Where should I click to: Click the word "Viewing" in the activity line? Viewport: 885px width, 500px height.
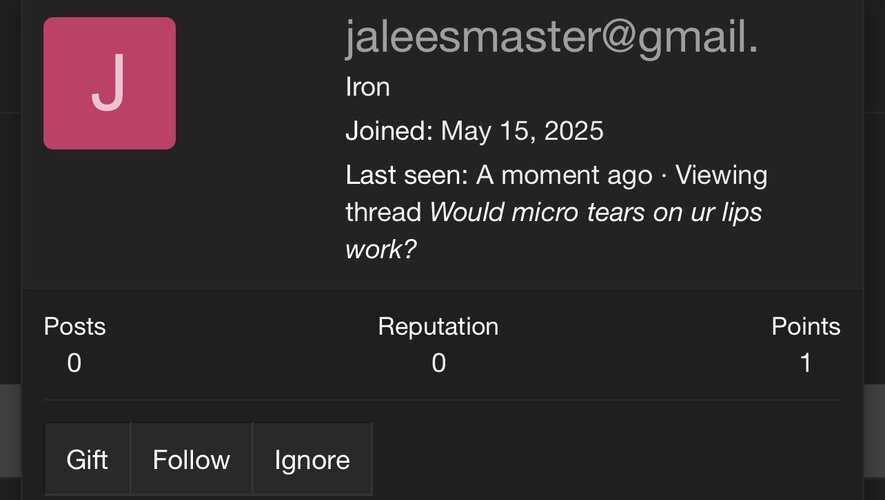721,175
